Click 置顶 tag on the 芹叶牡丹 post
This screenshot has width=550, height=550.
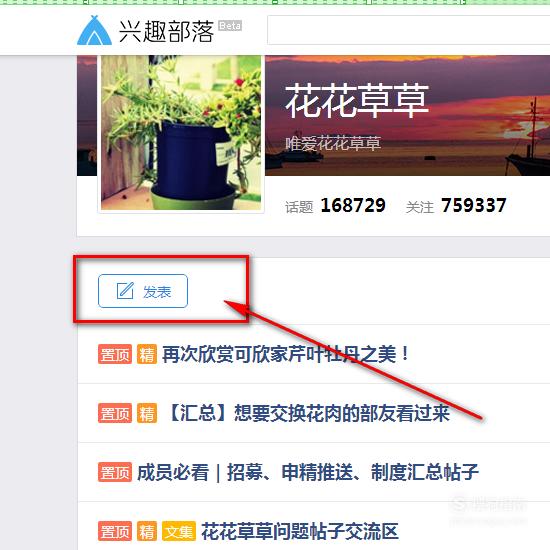(x=115, y=354)
